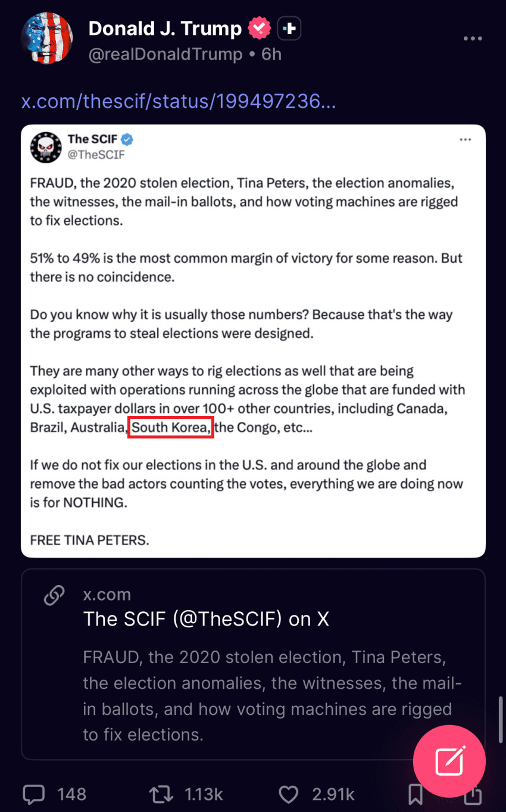
Task: Tap the ellipsis inside the SCIF screenshot
Action: pos(466,139)
